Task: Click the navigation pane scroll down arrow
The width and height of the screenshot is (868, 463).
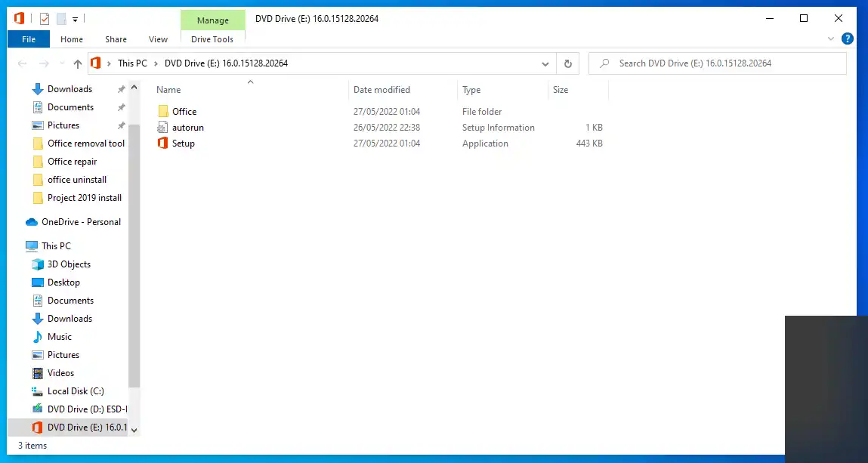Action: [x=134, y=430]
